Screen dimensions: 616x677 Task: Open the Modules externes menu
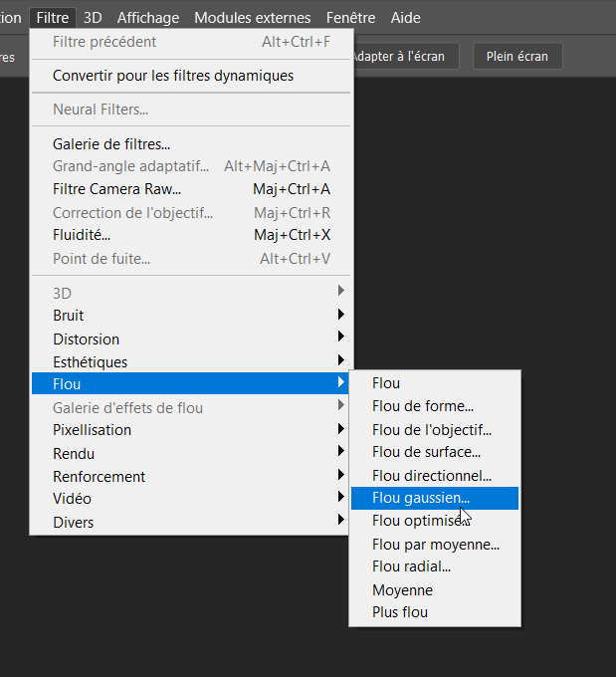click(x=252, y=17)
